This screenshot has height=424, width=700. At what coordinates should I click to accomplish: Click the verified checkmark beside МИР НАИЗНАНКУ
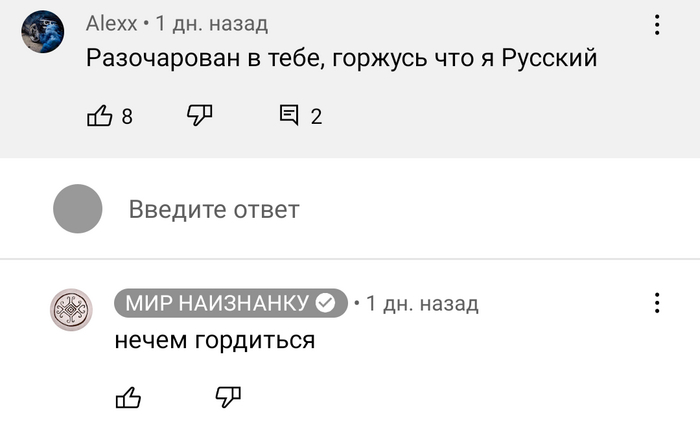326,303
